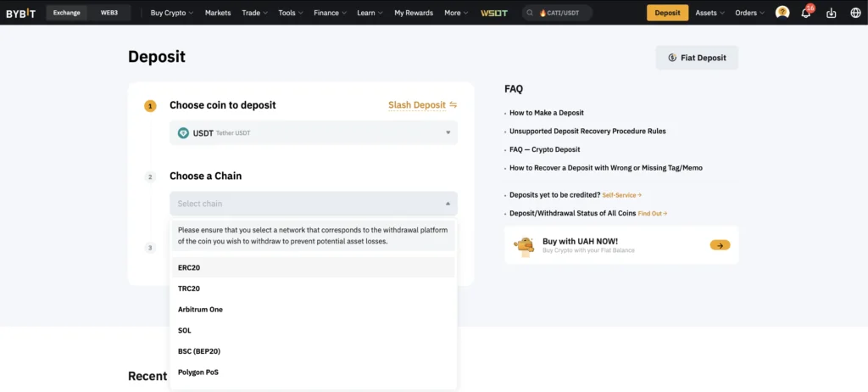This screenshot has width=868, height=392.
Task: Click the CATI/USDT search field
Action: (x=557, y=13)
